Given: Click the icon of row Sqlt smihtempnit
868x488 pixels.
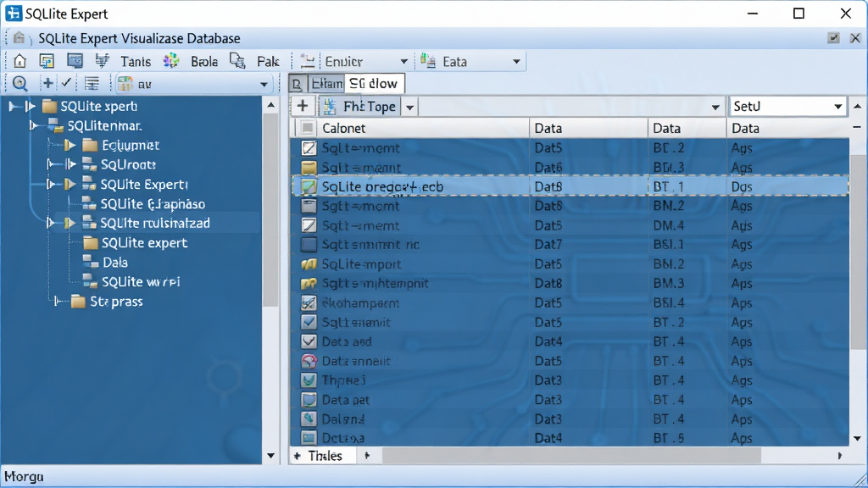Looking at the screenshot, I should pos(309,284).
